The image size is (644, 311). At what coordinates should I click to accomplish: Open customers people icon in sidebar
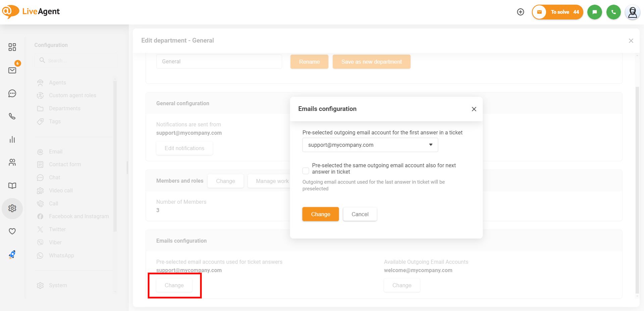(12, 163)
